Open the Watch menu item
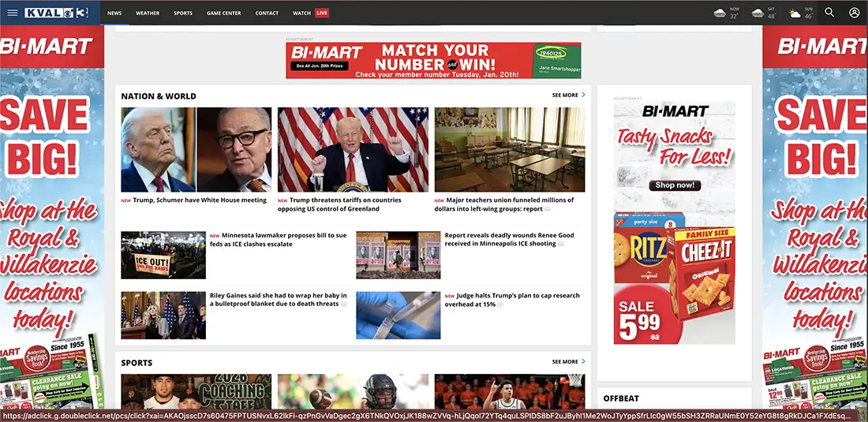Image resolution: width=868 pixels, height=422 pixels. tap(301, 13)
